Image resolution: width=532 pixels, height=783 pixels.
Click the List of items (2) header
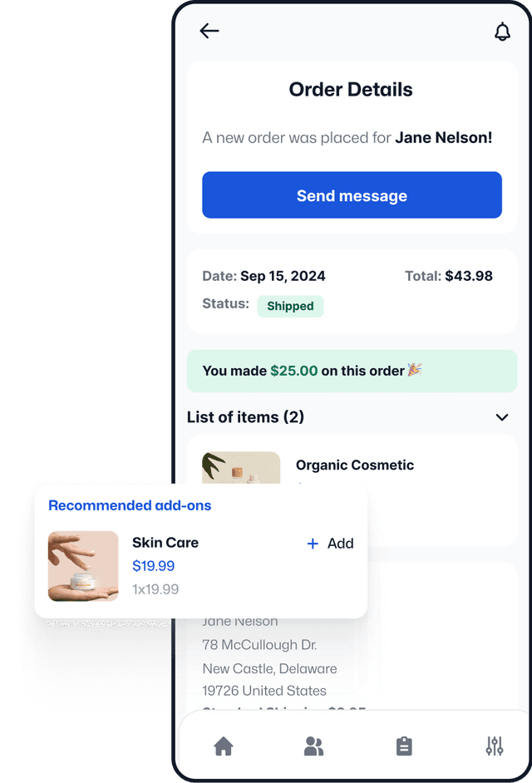point(245,417)
